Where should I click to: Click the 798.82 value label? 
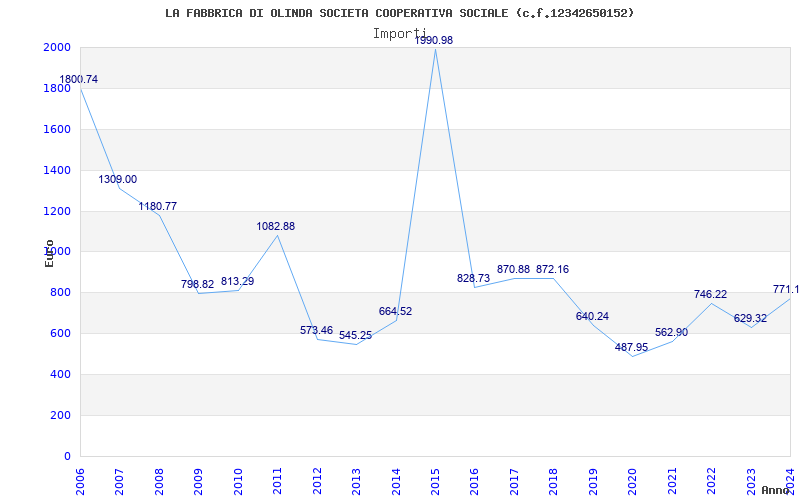pyautogui.click(x=197, y=285)
